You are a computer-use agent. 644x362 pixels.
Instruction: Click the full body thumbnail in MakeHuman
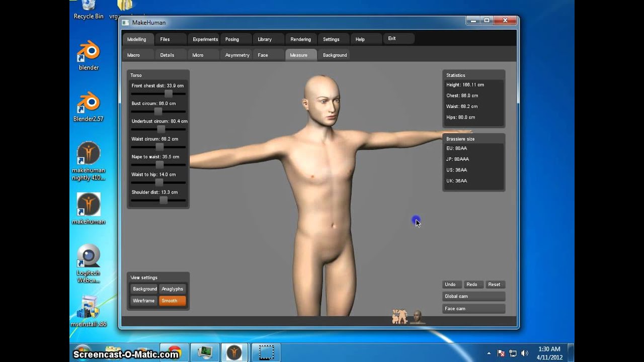[x=400, y=316]
